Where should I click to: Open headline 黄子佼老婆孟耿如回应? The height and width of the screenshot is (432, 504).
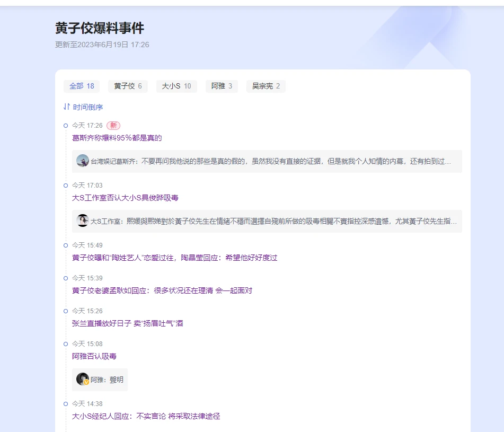[162, 290]
